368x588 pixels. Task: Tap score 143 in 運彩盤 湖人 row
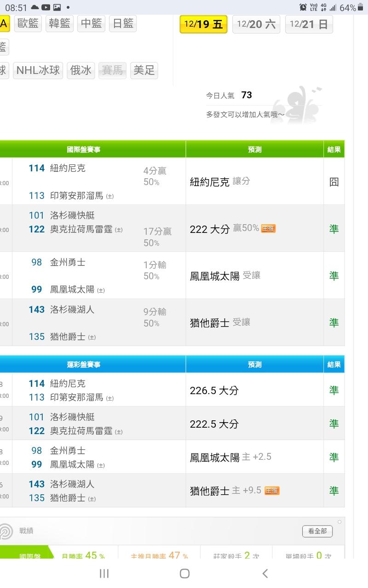coord(37,484)
